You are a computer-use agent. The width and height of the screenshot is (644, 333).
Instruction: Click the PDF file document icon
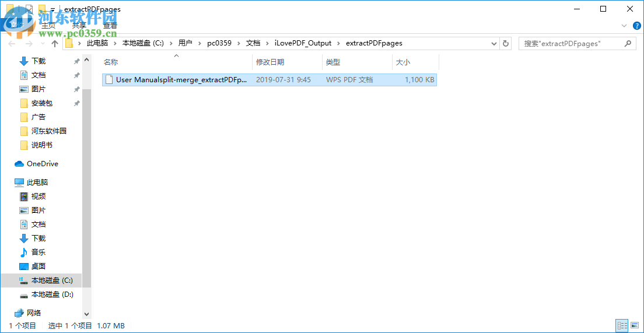(x=109, y=80)
